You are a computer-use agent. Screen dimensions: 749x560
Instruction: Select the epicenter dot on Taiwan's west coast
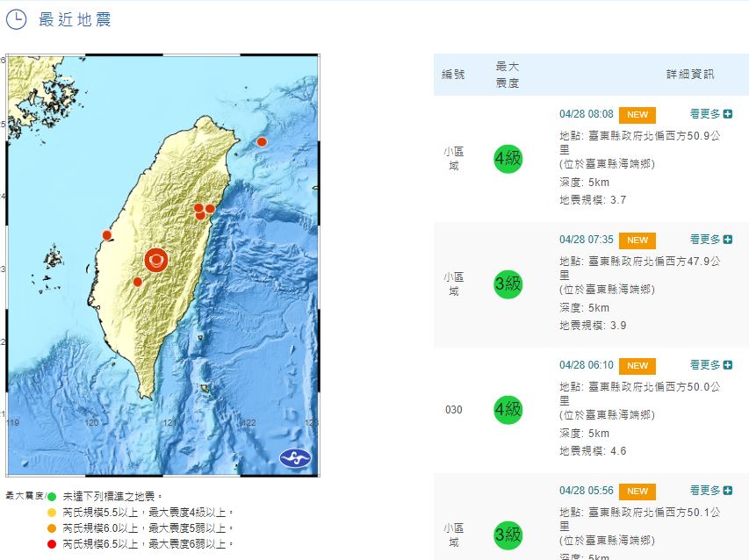coord(107,234)
